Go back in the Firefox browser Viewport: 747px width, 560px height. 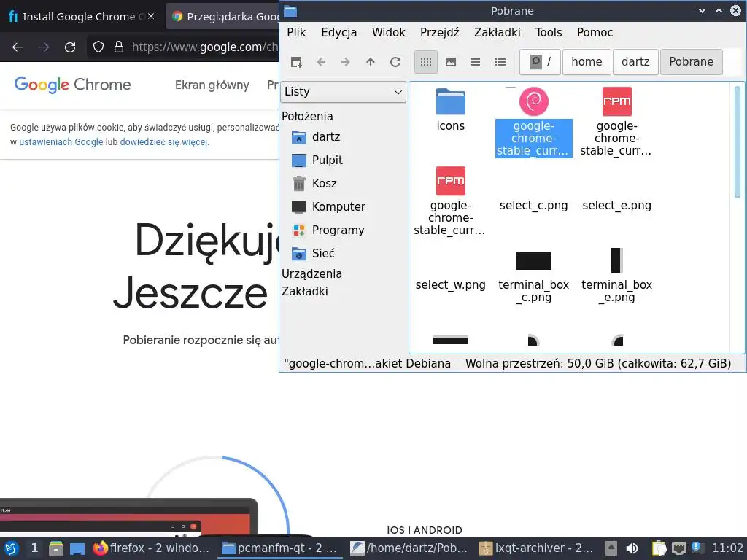18,47
